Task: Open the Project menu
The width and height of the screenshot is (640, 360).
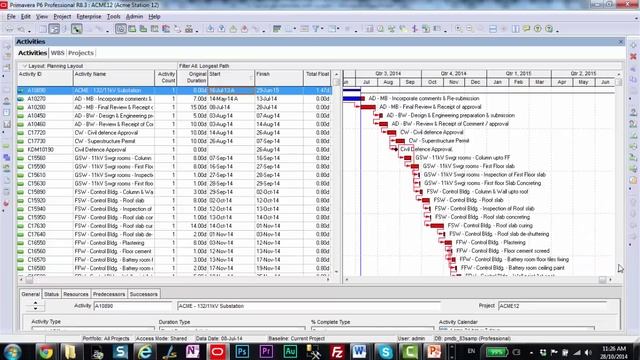Action: [x=62, y=17]
